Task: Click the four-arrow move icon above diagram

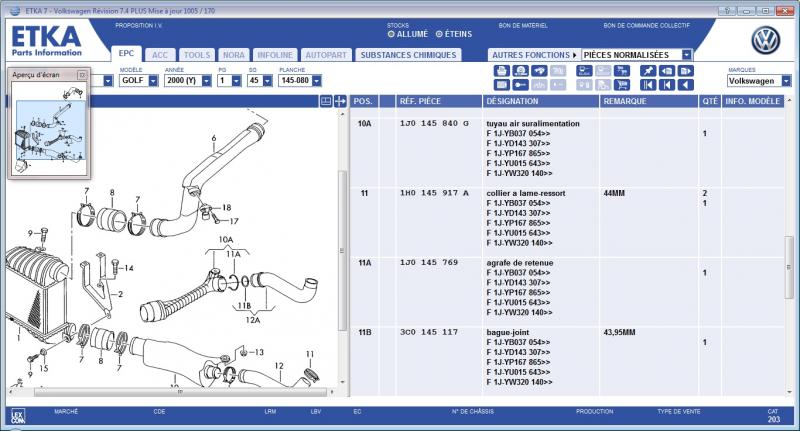Action: click(340, 101)
